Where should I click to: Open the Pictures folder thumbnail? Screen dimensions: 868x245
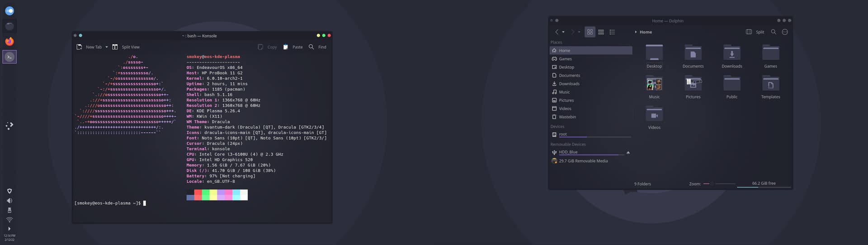pos(693,84)
